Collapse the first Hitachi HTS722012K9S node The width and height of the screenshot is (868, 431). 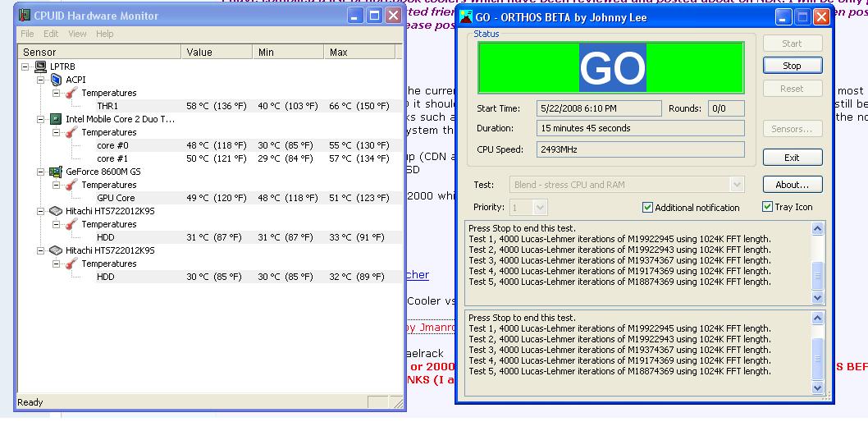coord(40,211)
